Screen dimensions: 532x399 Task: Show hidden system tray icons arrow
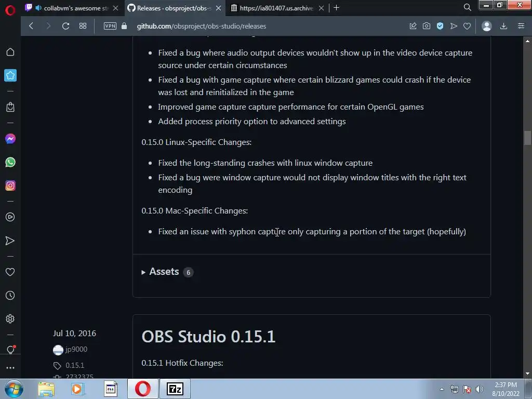coord(442,389)
